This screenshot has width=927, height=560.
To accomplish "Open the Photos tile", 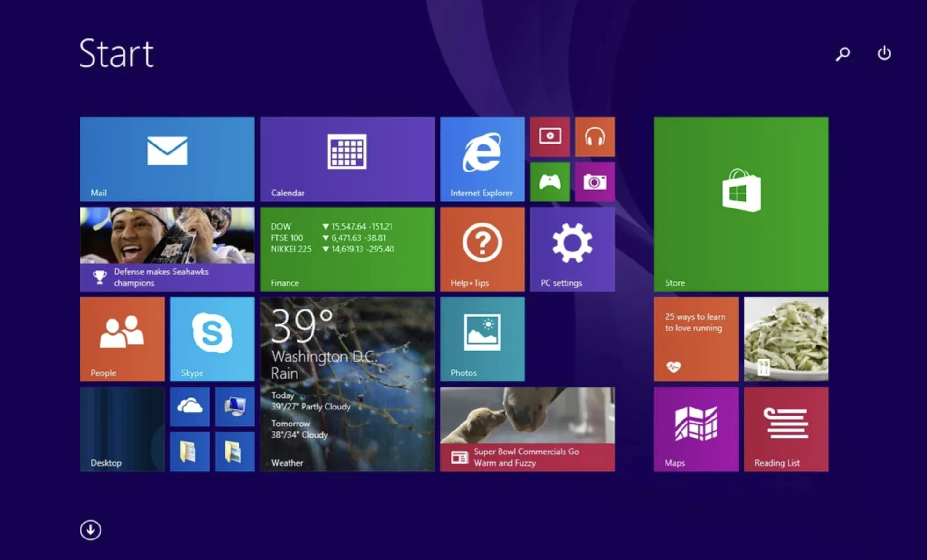I will click(482, 339).
